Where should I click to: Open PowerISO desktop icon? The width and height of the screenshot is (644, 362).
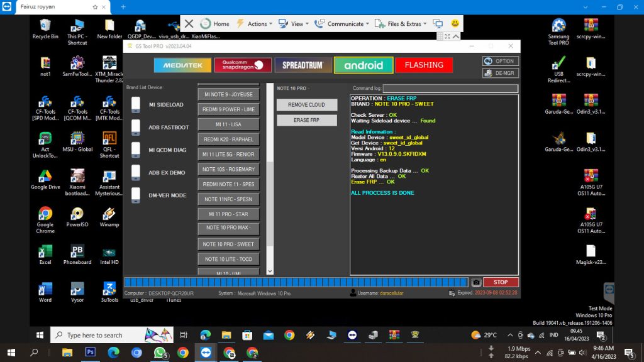click(x=77, y=217)
